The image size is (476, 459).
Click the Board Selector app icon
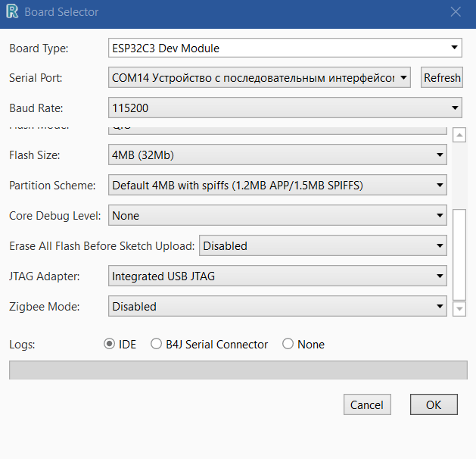pos(12,12)
